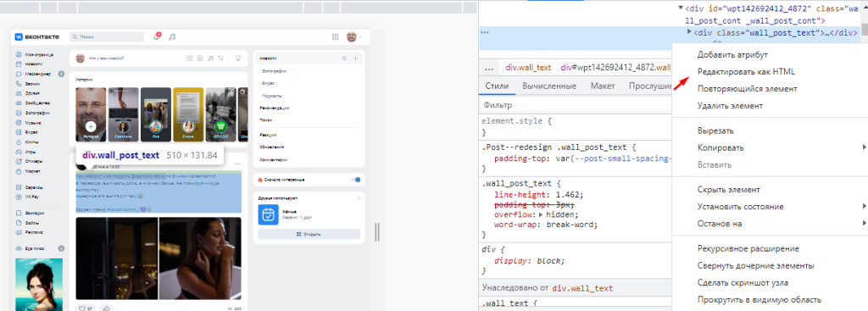868x311 pixels.
Task: Open the add-story thumbnail with the plus sign
Action: [x=91, y=114]
